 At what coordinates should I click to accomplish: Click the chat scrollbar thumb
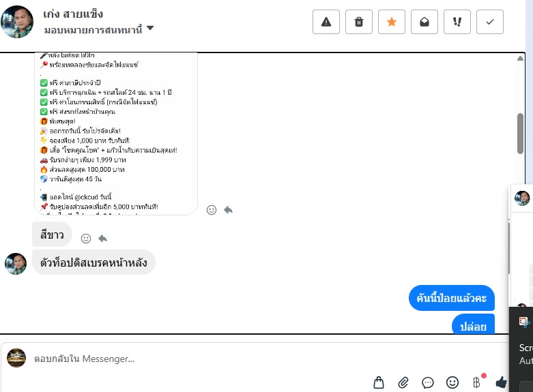pyautogui.click(x=520, y=134)
